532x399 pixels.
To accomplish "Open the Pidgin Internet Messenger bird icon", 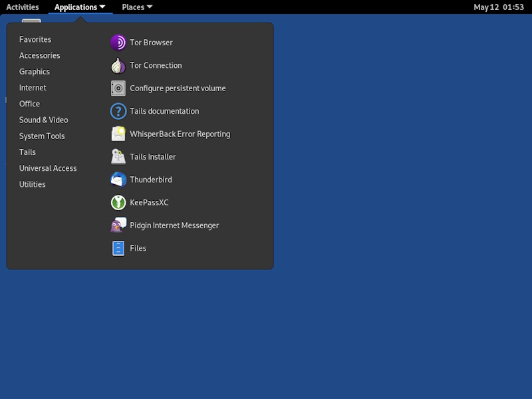I will pyautogui.click(x=118, y=225).
